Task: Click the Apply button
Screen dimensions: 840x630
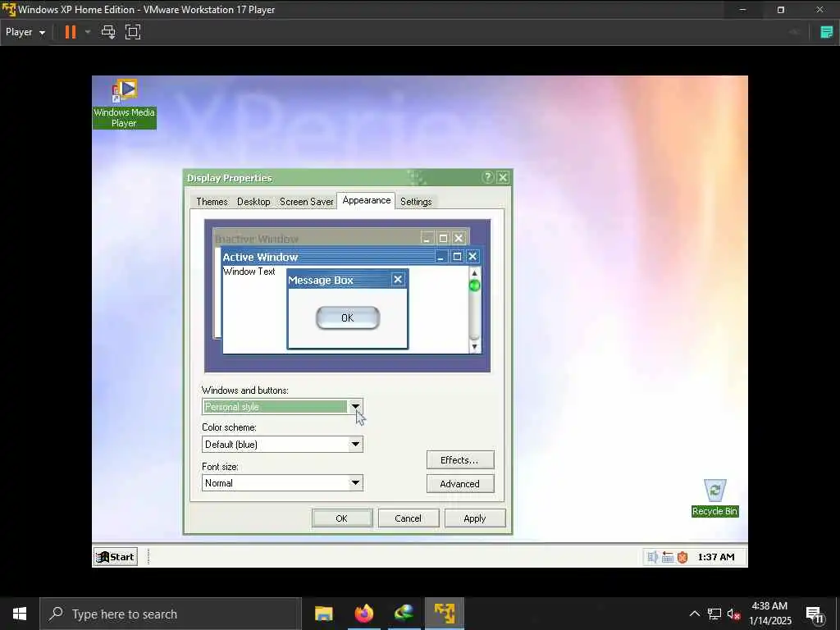Action: pos(475,518)
